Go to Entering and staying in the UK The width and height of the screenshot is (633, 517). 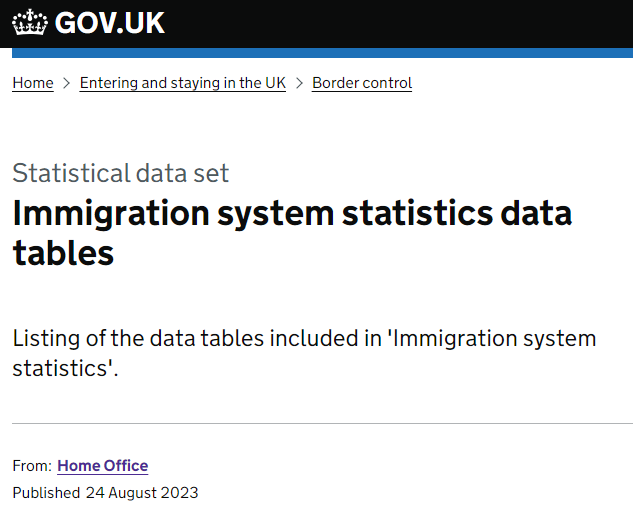[x=182, y=83]
